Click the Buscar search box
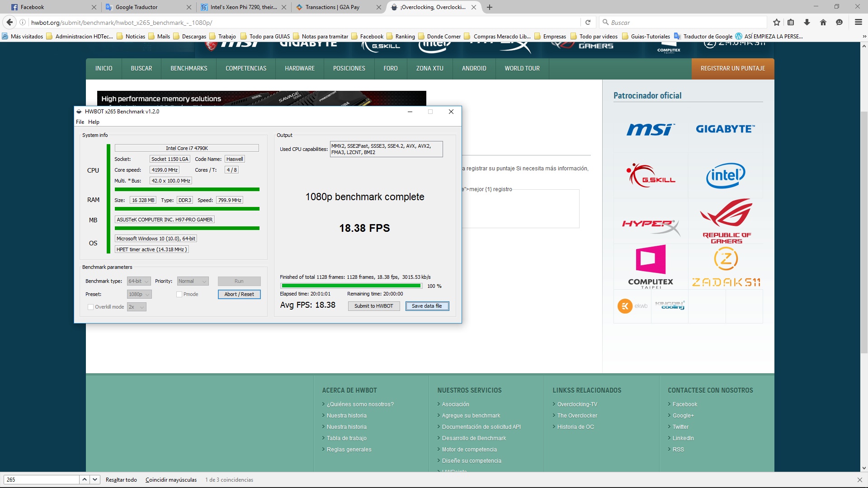This screenshot has width=868, height=488. point(684,22)
